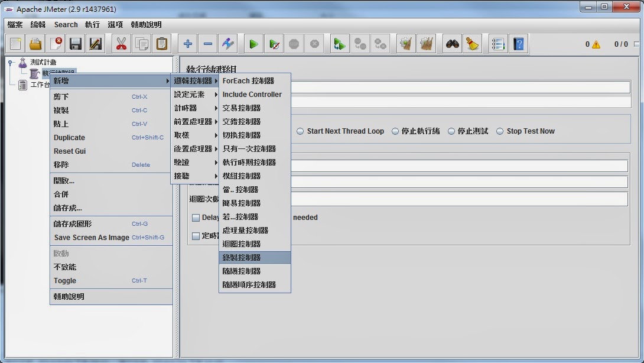Click the name input field at top
Screen dimensions: 644x363
(460, 87)
